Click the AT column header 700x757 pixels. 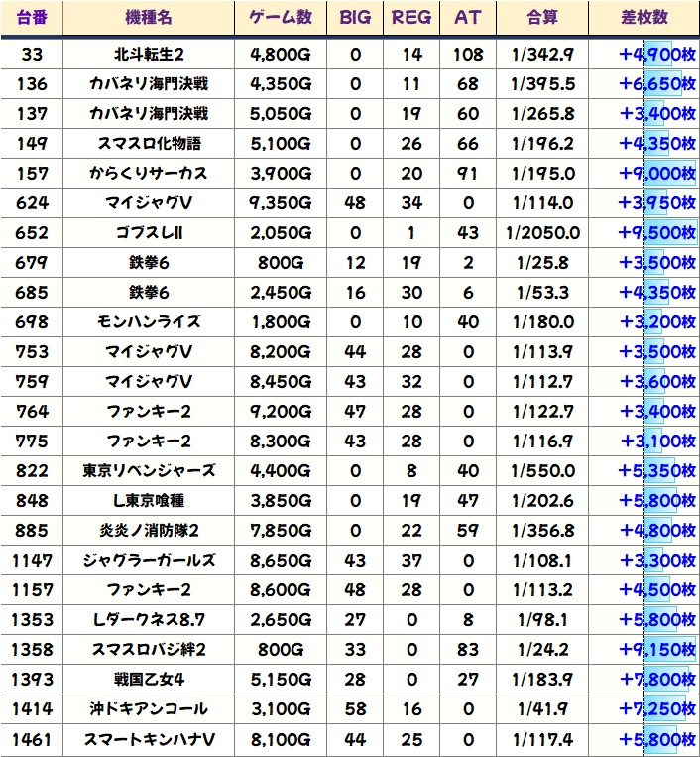(x=467, y=18)
